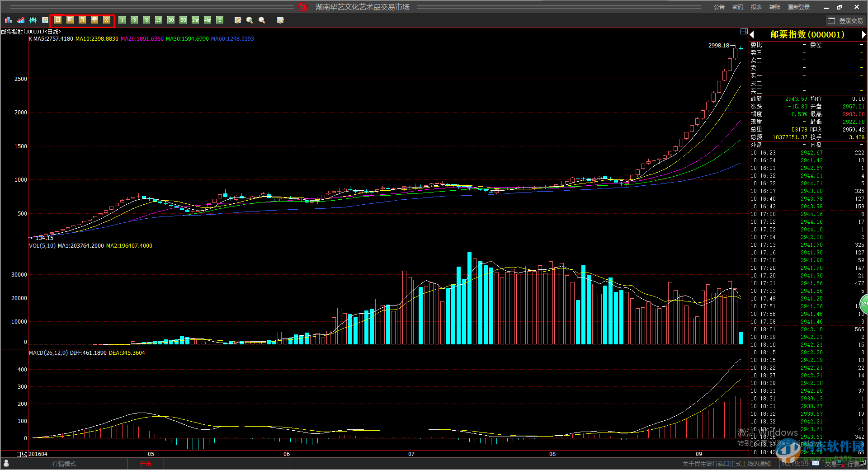This screenshot has height=470, width=868.
Task: Select the candlestick chart icon
Action: [x=33, y=20]
